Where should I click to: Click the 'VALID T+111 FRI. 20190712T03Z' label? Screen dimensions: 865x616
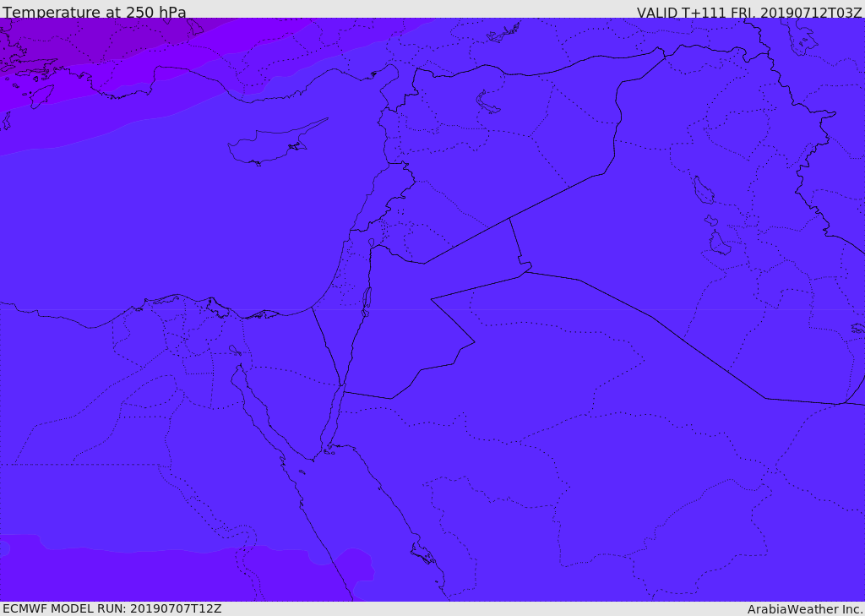(749, 12)
